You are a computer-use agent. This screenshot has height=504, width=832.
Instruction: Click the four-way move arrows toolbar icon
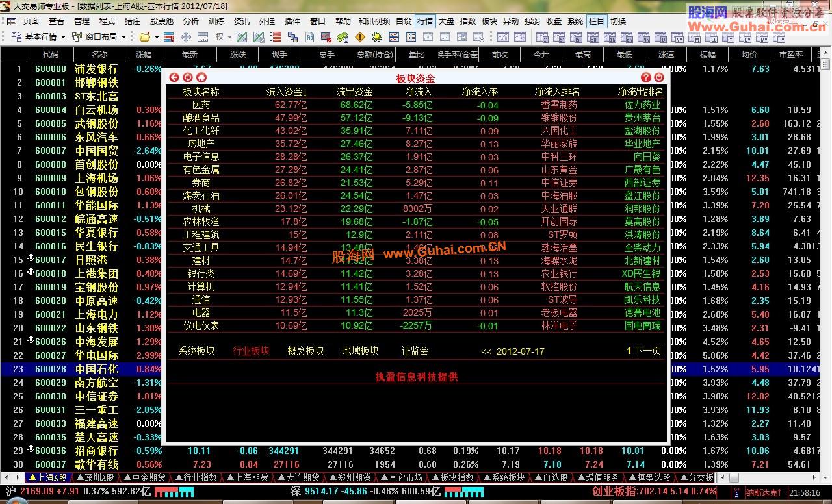coord(185,37)
